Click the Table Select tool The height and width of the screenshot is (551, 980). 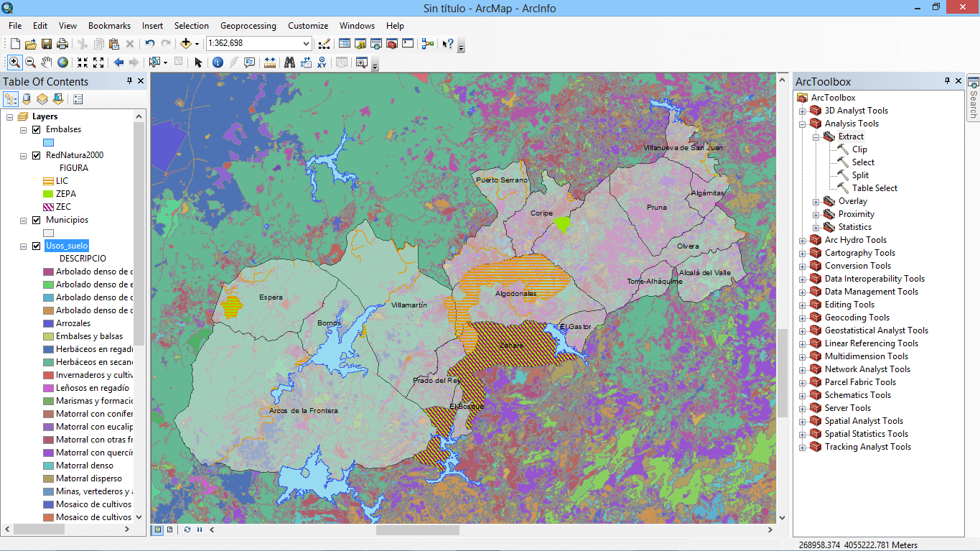[874, 188]
